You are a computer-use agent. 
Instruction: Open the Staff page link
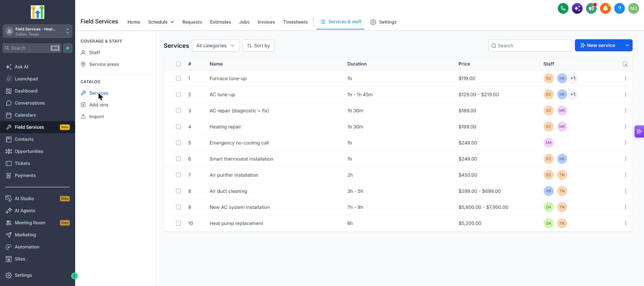click(94, 53)
